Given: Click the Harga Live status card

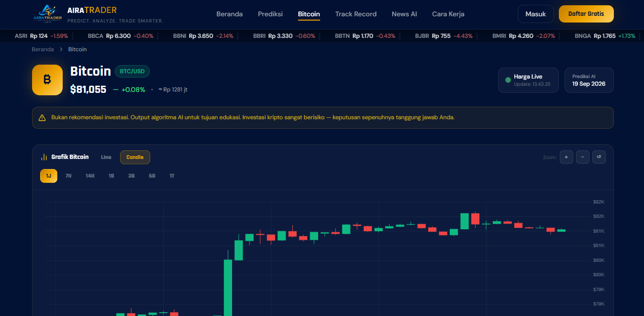Looking at the screenshot, I should (x=528, y=80).
